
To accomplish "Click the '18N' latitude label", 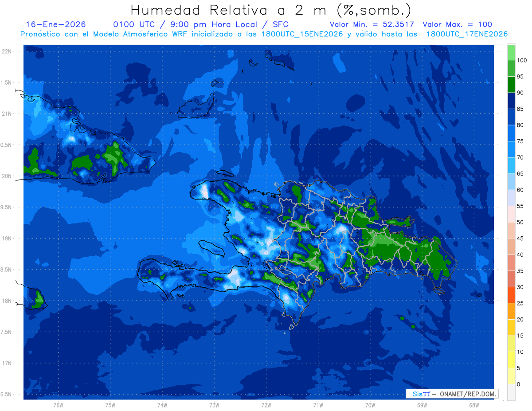I will tap(7, 301).
